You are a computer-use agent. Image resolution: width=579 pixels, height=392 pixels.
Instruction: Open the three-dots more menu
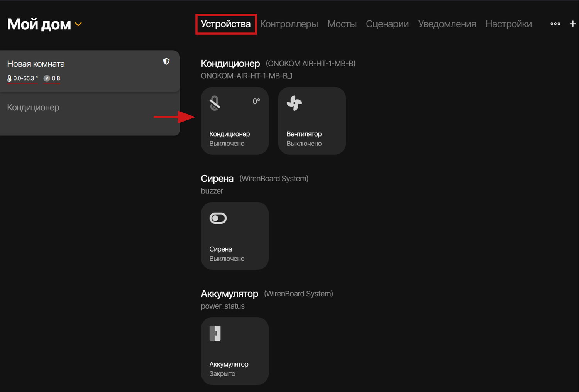point(555,24)
